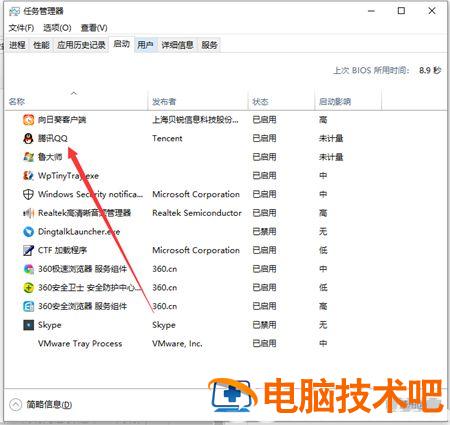Click the Windows Security shield icon
The width and height of the screenshot is (450, 425).
(x=28, y=194)
